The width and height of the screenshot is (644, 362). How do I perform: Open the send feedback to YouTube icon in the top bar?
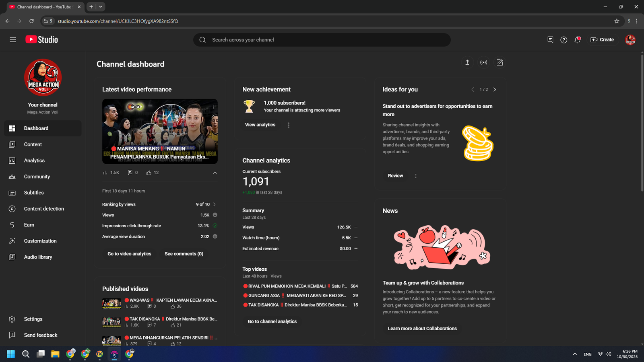[550, 40]
